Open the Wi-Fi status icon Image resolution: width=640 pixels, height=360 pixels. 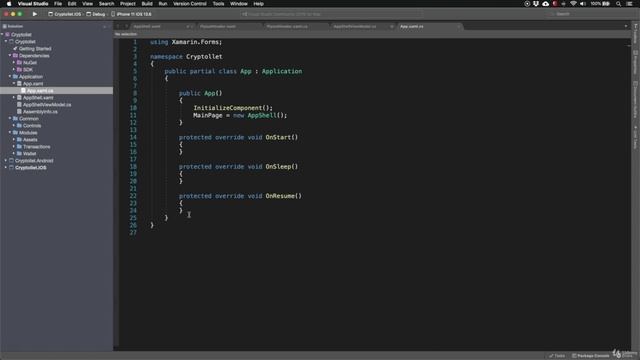pyautogui.click(x=573, y=4)
